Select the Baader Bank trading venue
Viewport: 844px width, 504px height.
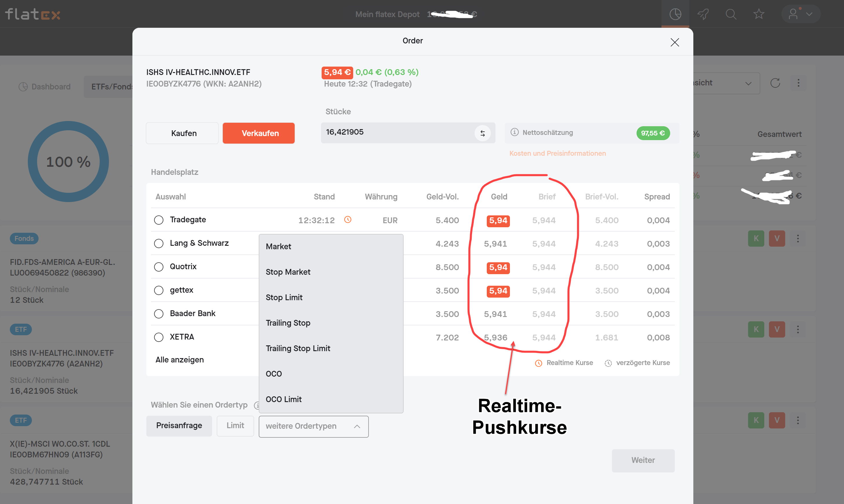[158, 314]
